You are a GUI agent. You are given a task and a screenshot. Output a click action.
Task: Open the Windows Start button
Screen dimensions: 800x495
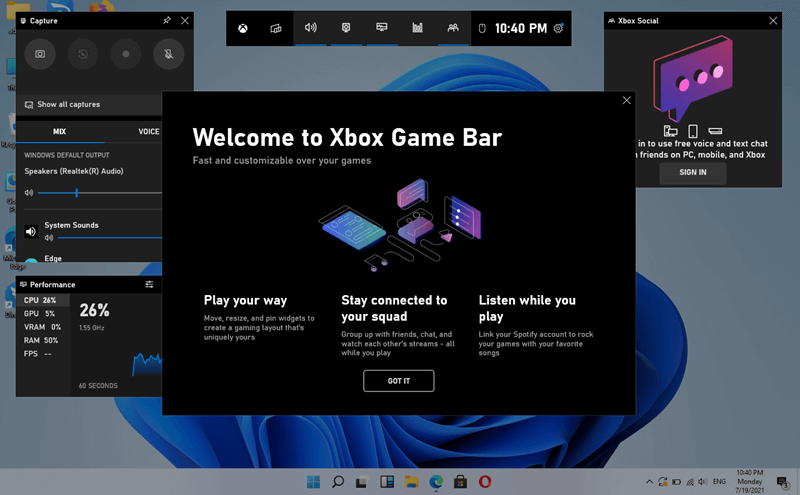tap(313, 481)
